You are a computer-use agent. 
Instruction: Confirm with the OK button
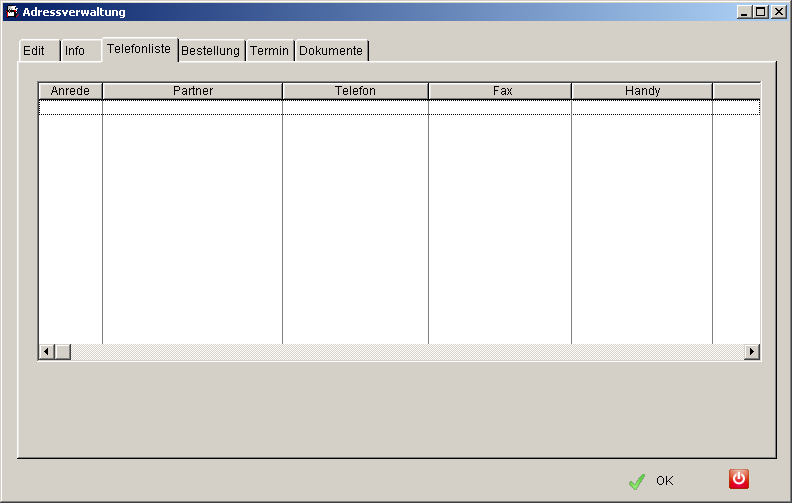coord(652,481)
